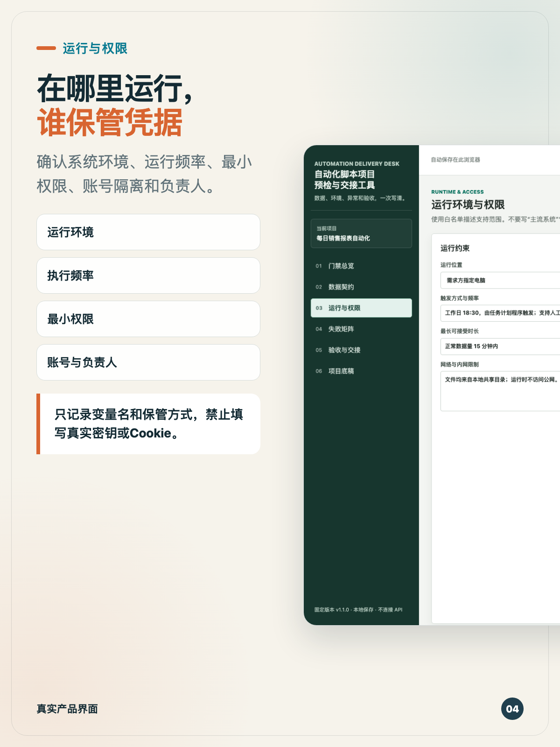
Task: Open 项目底稿 in the sidebar
Action: click(x=361, y=371)
